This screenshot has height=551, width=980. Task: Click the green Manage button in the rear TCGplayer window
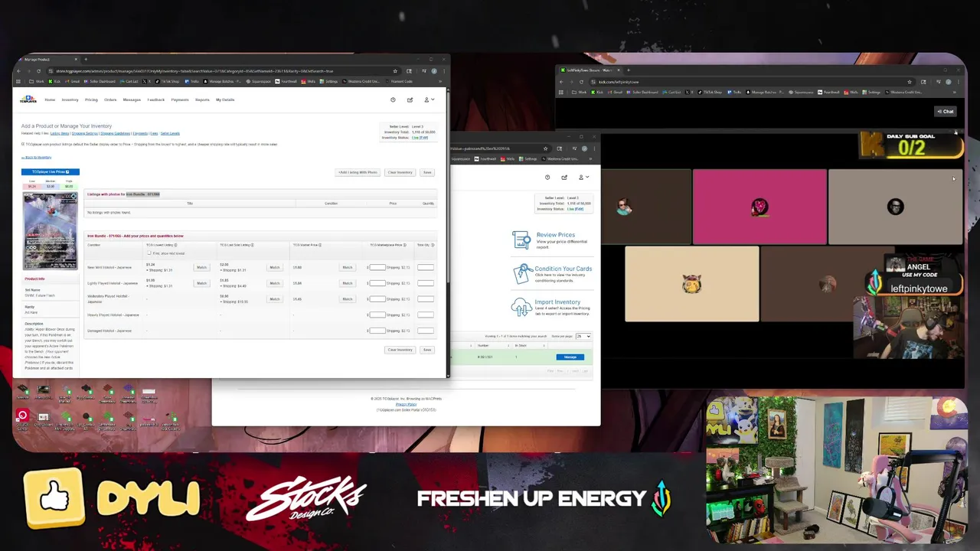coord(570,357)
